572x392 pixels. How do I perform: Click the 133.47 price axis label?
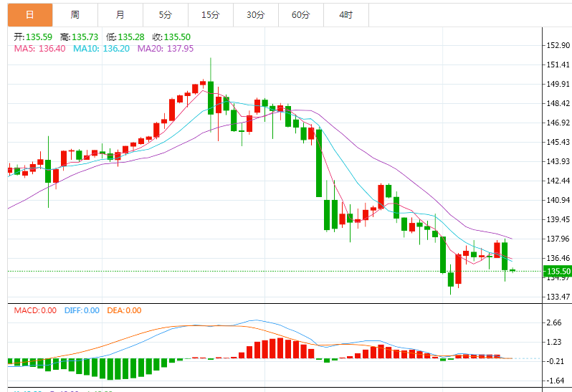click(558, 297)
